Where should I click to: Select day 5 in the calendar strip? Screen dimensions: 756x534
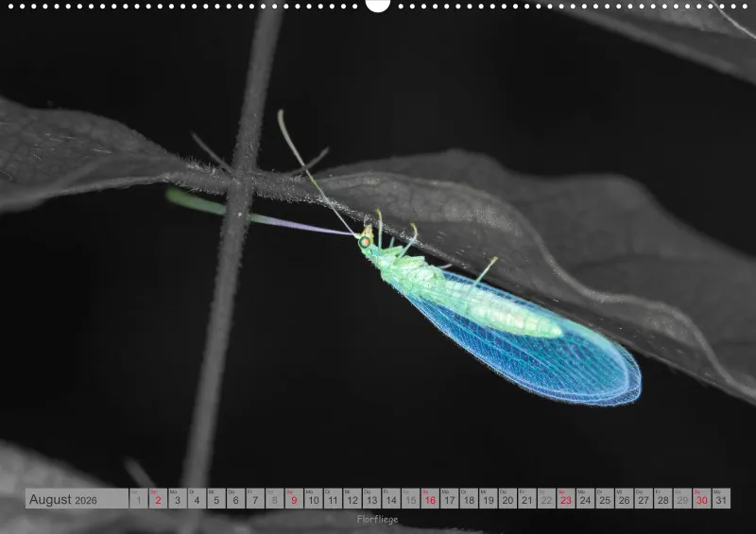point(216,498)
